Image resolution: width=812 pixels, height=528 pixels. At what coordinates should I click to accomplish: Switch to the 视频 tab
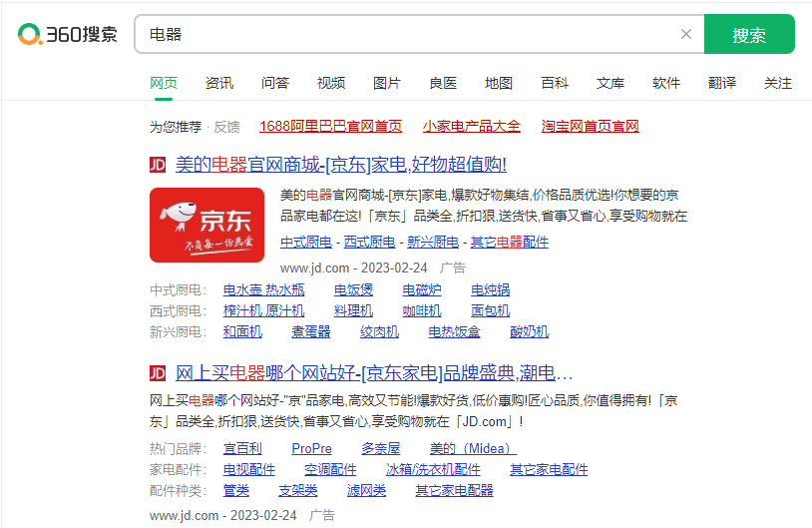click(x=331, y=83)
